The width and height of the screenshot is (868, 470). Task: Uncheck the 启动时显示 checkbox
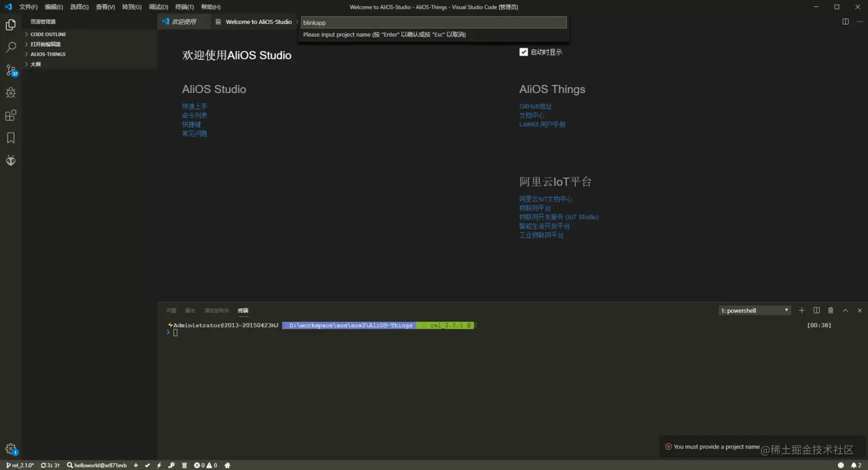(524, 52)
